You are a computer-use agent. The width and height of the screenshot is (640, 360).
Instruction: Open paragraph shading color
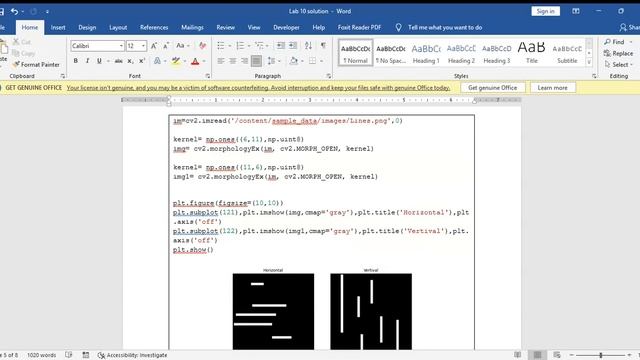coord(293,61)
